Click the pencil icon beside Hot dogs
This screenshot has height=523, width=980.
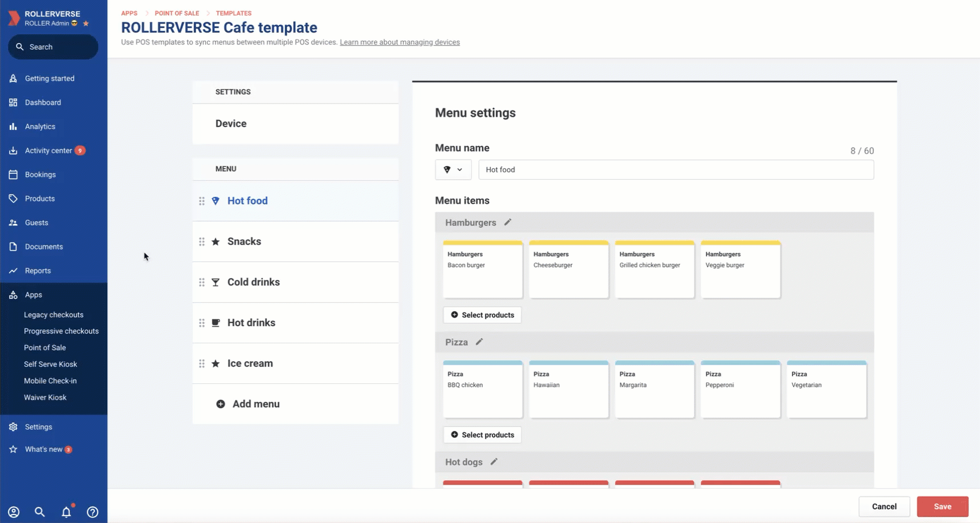[494, 462]
